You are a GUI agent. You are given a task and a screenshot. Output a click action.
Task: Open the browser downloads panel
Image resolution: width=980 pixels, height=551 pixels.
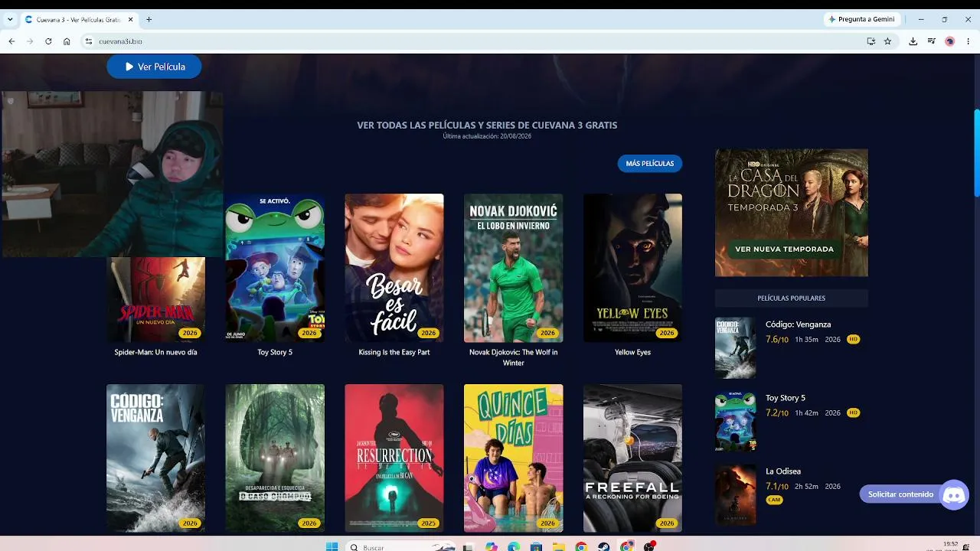[x=913, y=41]
